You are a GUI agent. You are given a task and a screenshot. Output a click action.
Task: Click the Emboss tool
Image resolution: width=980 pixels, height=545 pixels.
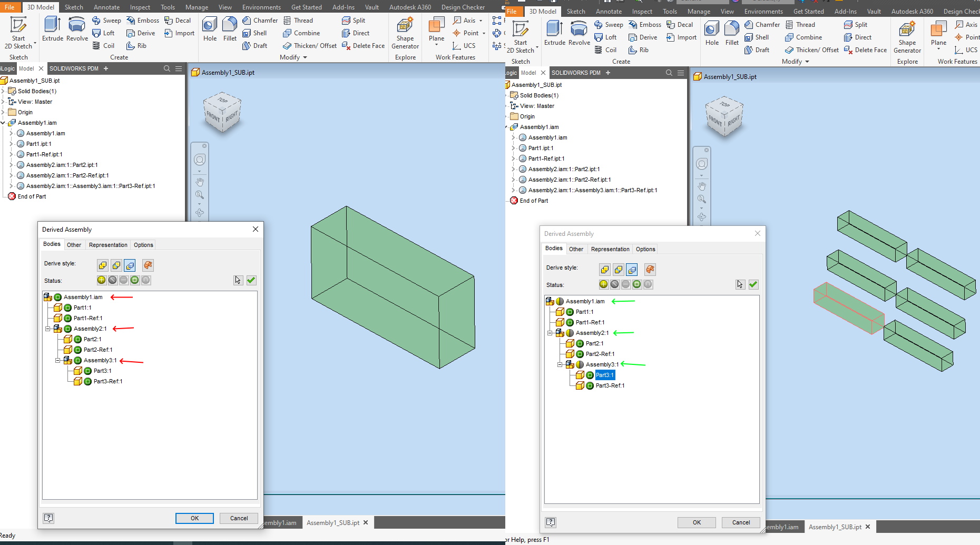(142, 20)
